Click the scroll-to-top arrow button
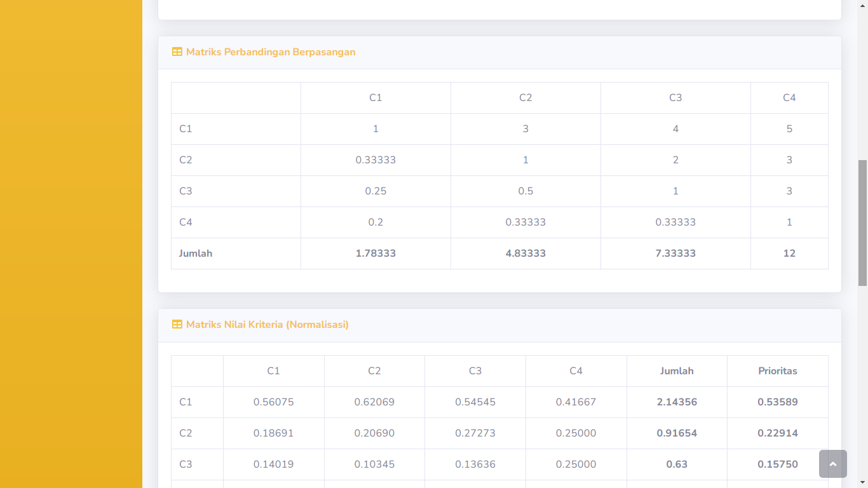Image resolution: width=868 pixels, height=488 pixels. (833, 464)
